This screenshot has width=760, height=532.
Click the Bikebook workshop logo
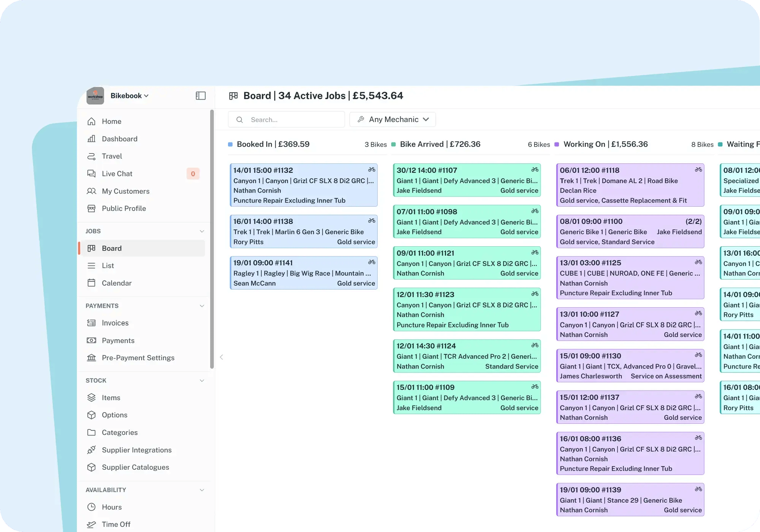[x=95, y=96]
